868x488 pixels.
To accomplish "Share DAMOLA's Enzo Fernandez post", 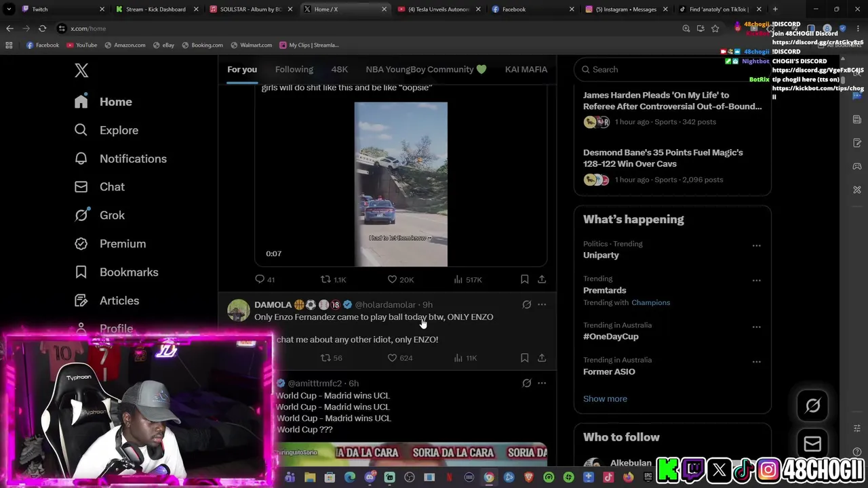I will 542,358.
